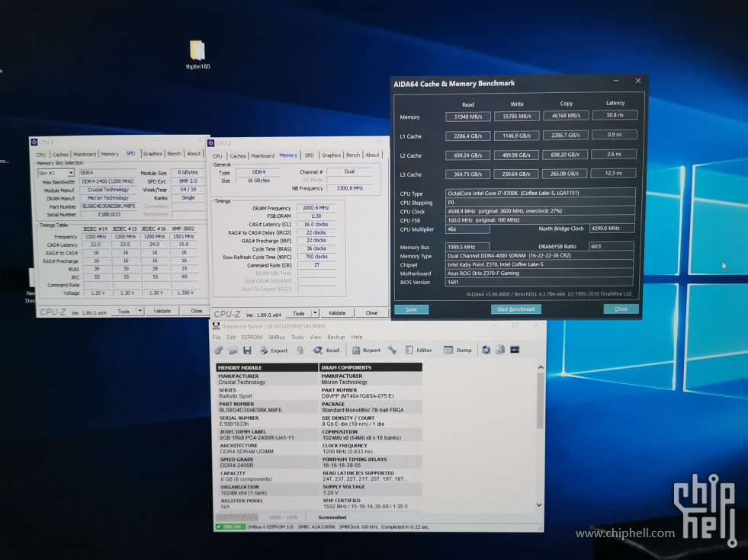Switch to CPU tab in CPU-Z Memory window
Viewport: 748px width, 560px height.
217,156
